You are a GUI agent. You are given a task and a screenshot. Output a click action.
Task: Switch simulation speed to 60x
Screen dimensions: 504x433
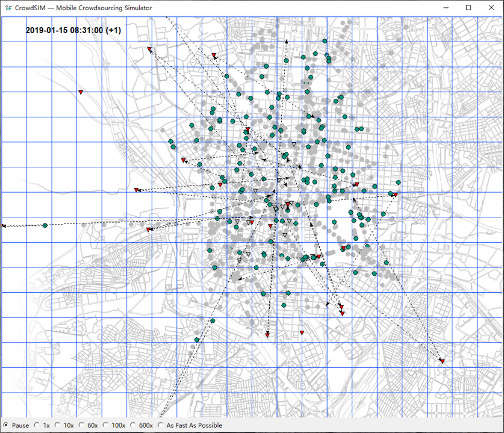[x=82, y=425]
